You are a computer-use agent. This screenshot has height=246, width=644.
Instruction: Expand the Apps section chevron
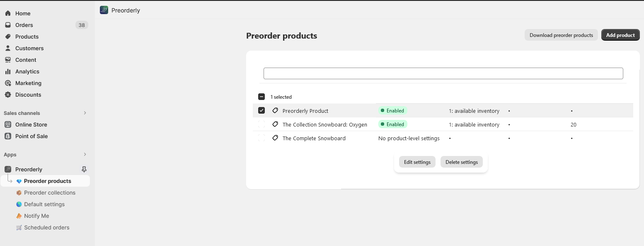85,154
